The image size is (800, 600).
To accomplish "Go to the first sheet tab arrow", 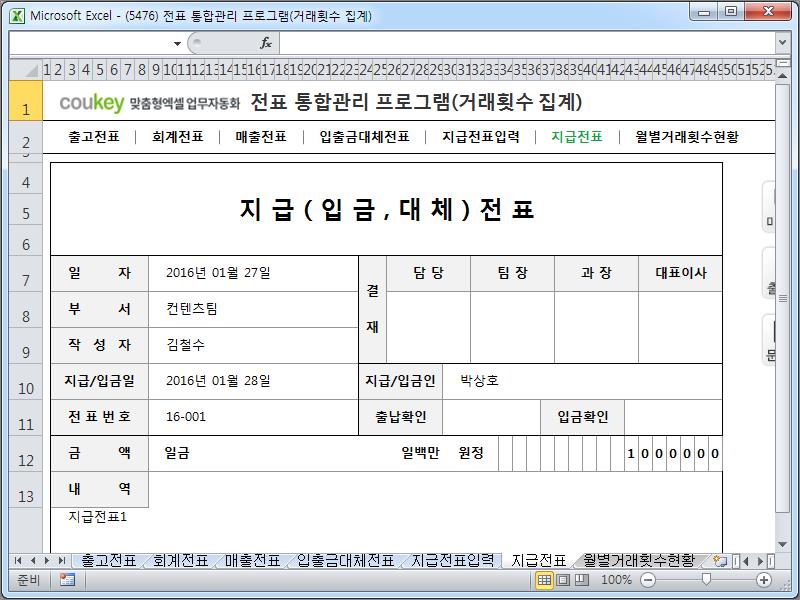I will [18, 561].
